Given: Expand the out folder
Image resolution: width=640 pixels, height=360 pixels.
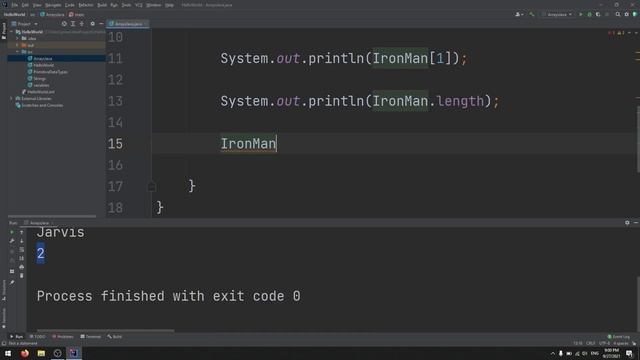Looking at the screenshot, I should click(x=18, y=45).
